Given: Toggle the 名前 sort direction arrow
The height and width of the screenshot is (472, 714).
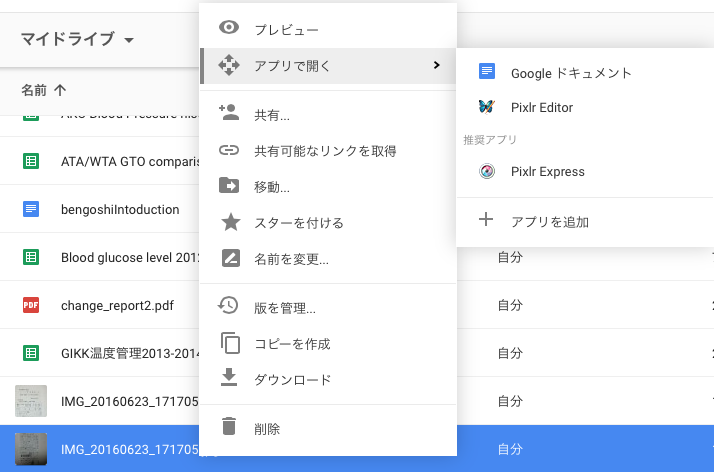Looking at the screenshot, I should coord(60,90).
